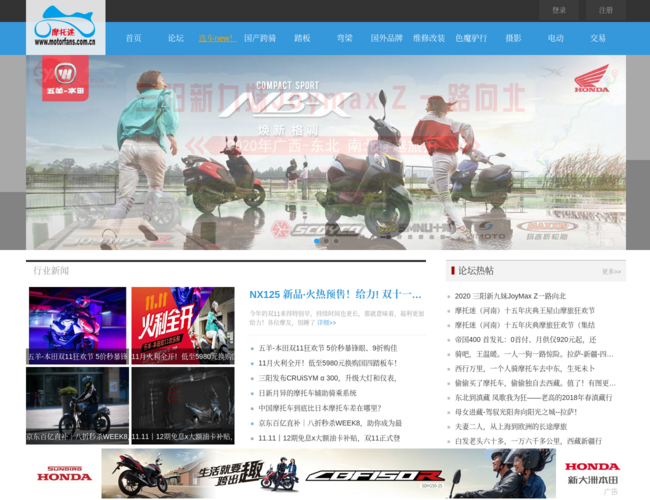Click the 论坛热帖 panel heading
This screenshot has height=500, width=650.
[x=475, y=271]
